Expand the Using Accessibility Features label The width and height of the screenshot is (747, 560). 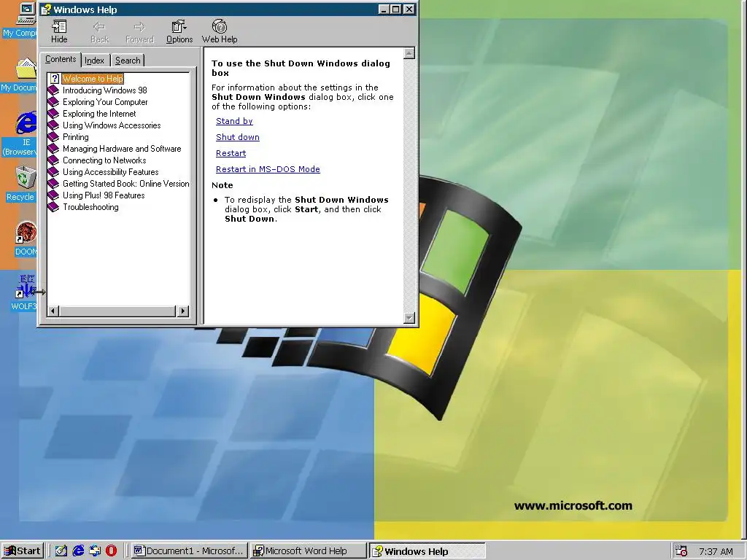111,172
